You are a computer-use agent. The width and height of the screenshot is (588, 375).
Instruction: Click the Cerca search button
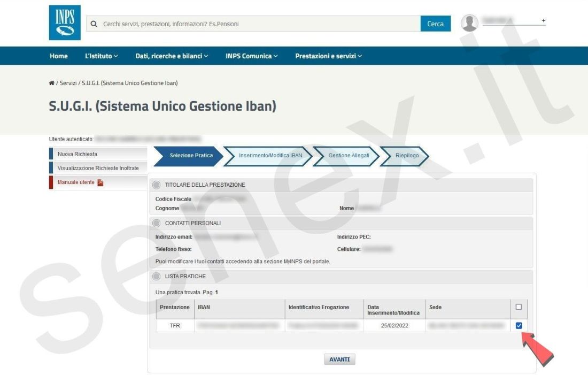click(435, 24)
